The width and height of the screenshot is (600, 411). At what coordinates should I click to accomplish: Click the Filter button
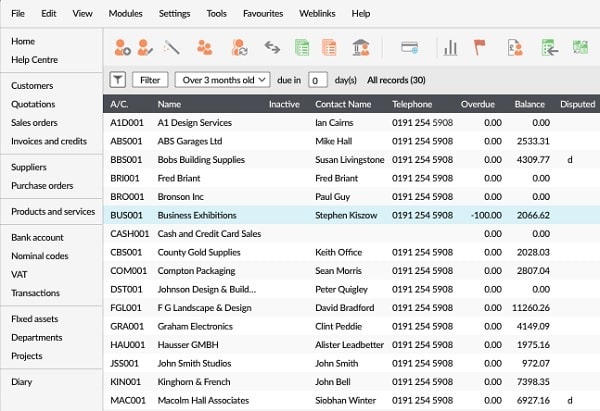click(150, 80)
